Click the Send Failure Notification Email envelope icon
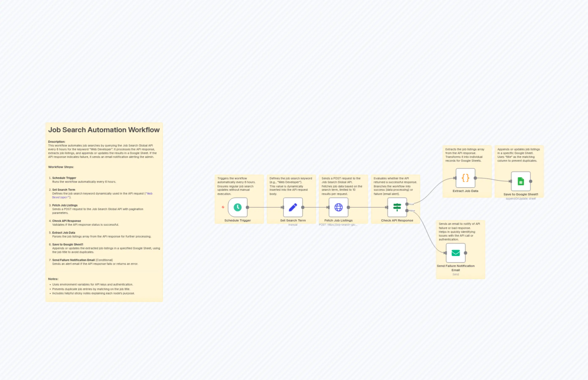Viewport: 588px width, 380px height. 456,253
